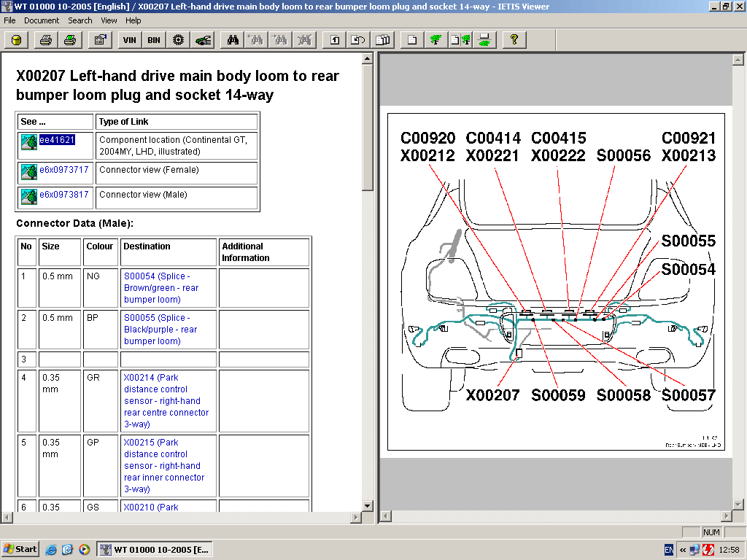Click the document pane scroll up arrow

368,58
